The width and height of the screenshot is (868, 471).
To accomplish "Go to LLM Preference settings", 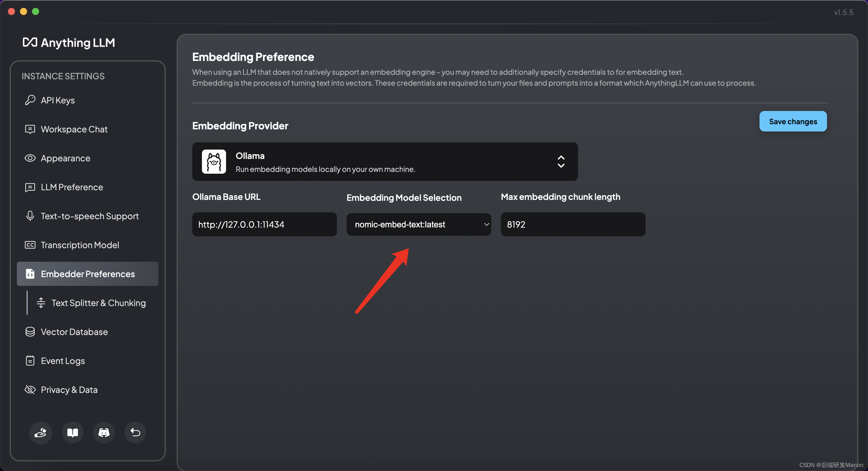I will tap(72, 187).
